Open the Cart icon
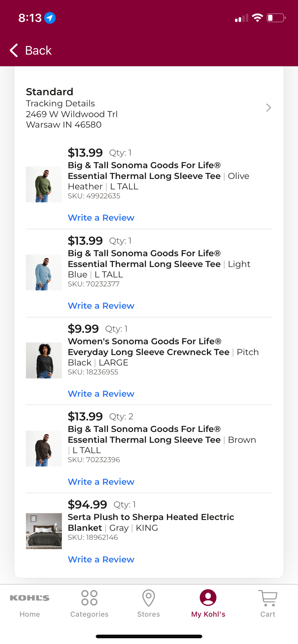This screenshot has height=644, width=298. coord(268,598)
